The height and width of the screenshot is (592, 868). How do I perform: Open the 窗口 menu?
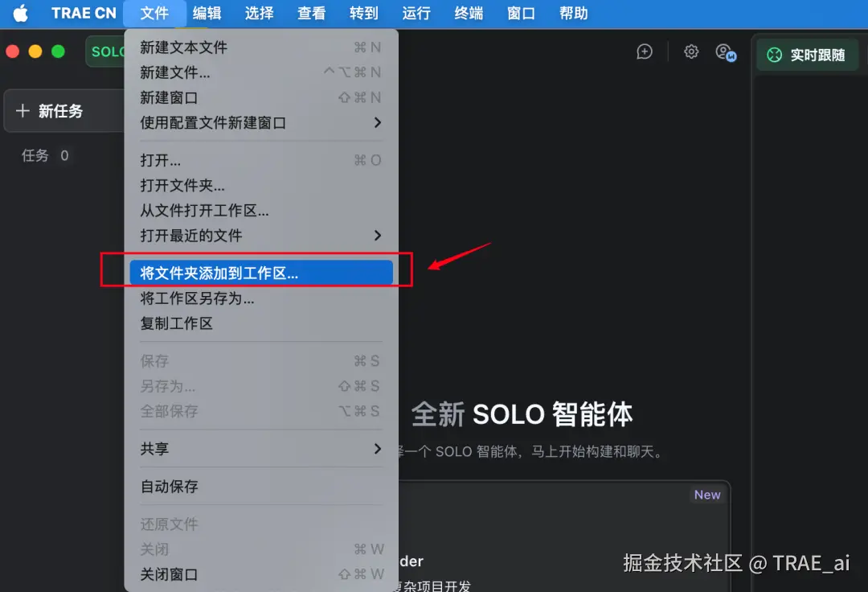tap(521, 14)
